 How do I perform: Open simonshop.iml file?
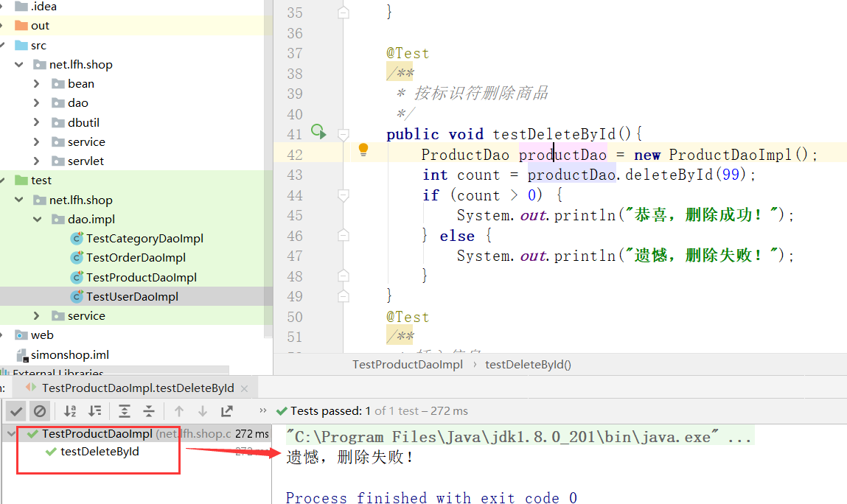pyautogui.click(x=70, y=355)
